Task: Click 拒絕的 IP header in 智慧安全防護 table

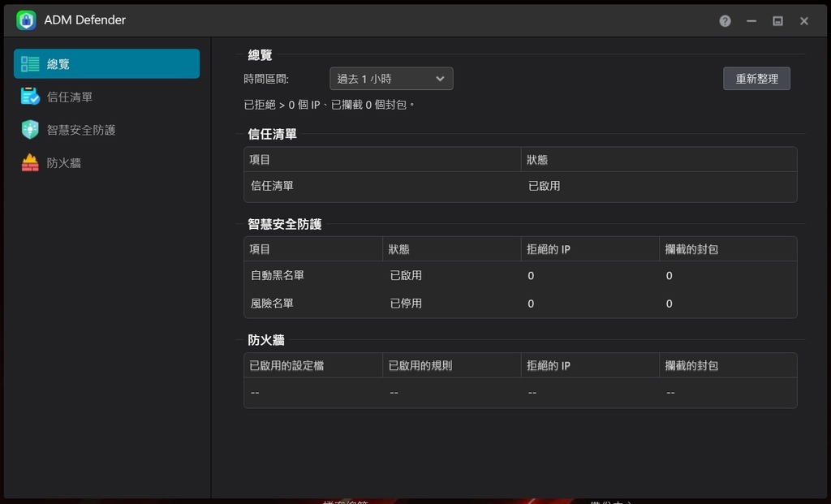Action: (x=549, y=249)
